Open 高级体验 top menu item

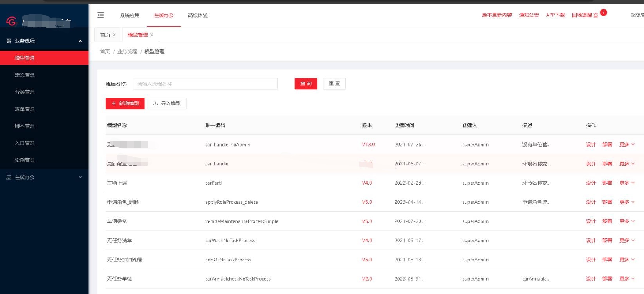pyautogui.click(x=198, y=15)
